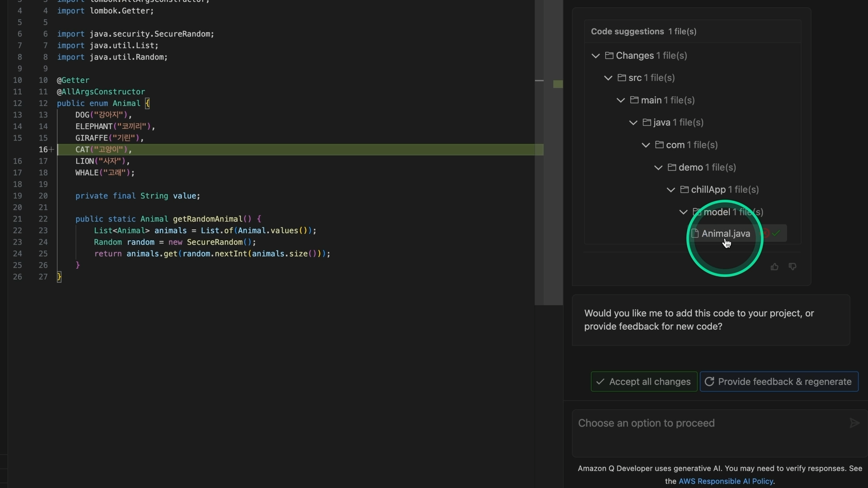Viewport: 868px width, 488px height.
Task: Collapse the com folder chevron
Action: (646, 145)
